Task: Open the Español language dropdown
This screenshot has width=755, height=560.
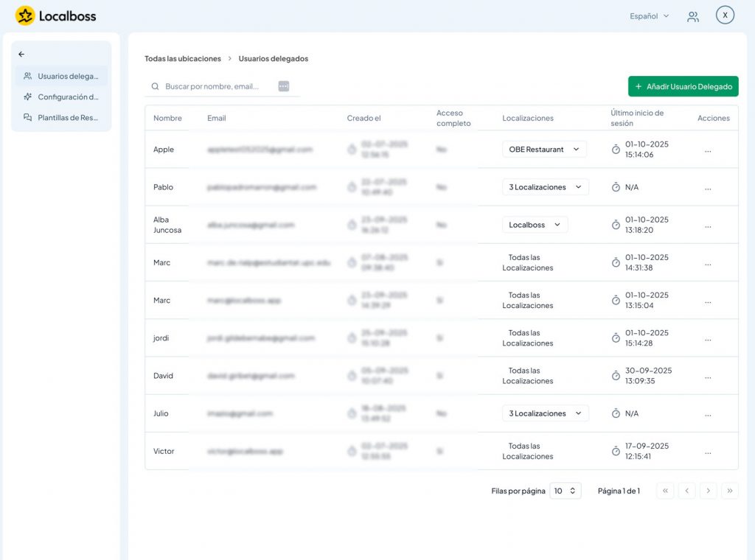Action: (649, 16)
